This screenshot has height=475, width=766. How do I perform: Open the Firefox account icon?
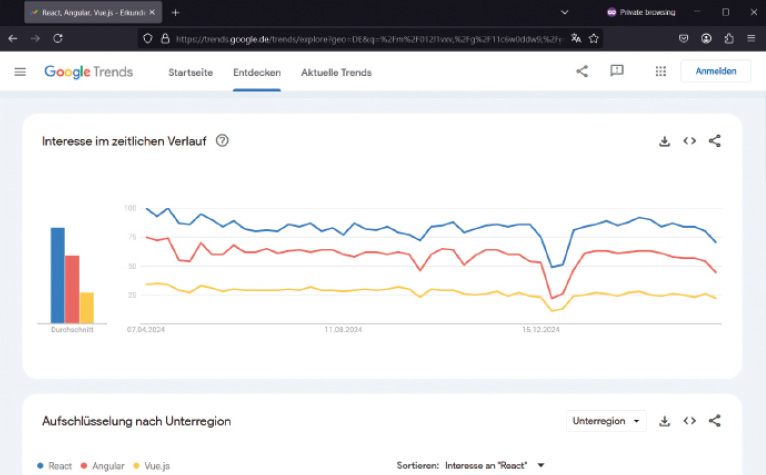(706, 39)
